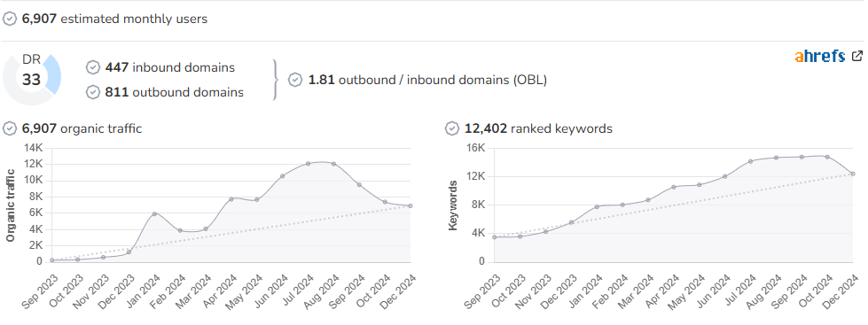Click the blue segment of DR donut
Image resolution: width=868 pixels, height=325 pixels.
(54, 74)
